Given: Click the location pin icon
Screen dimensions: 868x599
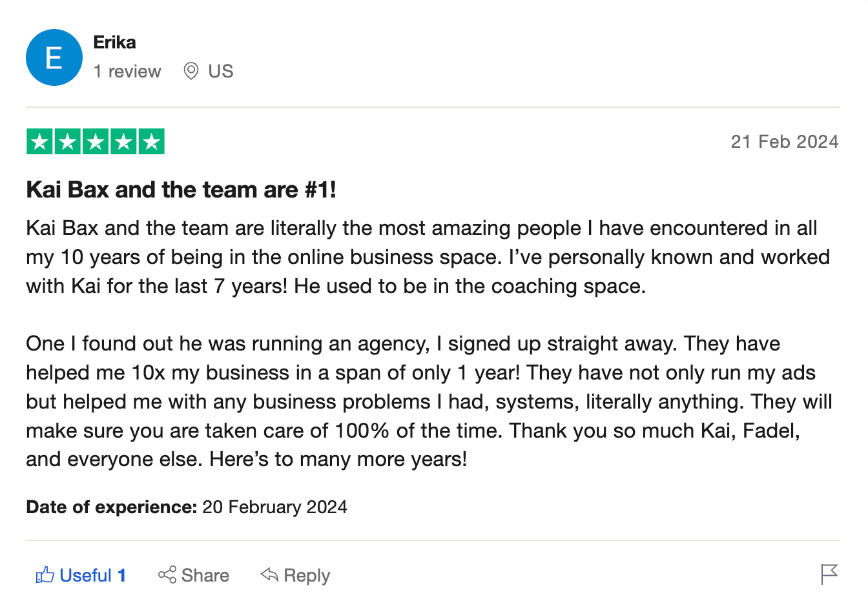Looking at the screenshot, I should 191,71.
